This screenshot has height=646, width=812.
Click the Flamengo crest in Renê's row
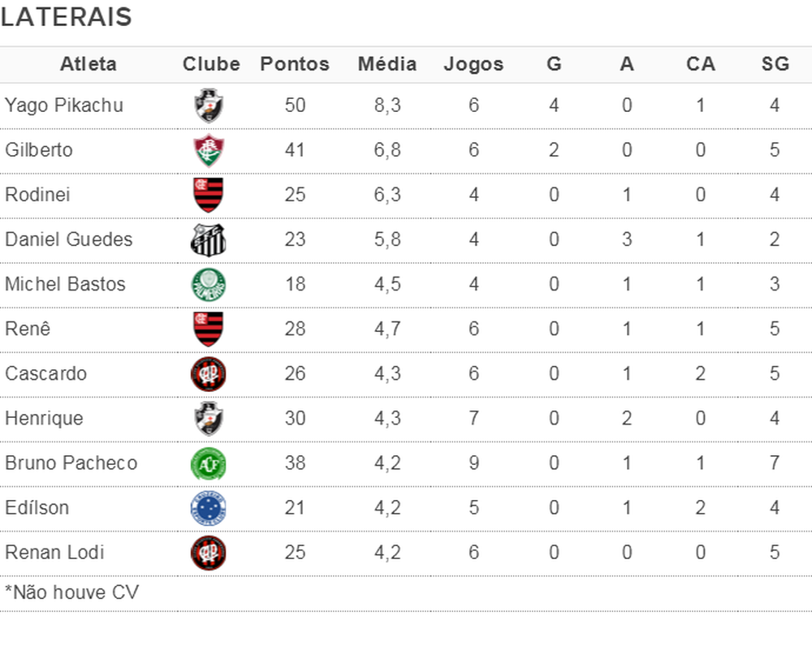point(209,329)
